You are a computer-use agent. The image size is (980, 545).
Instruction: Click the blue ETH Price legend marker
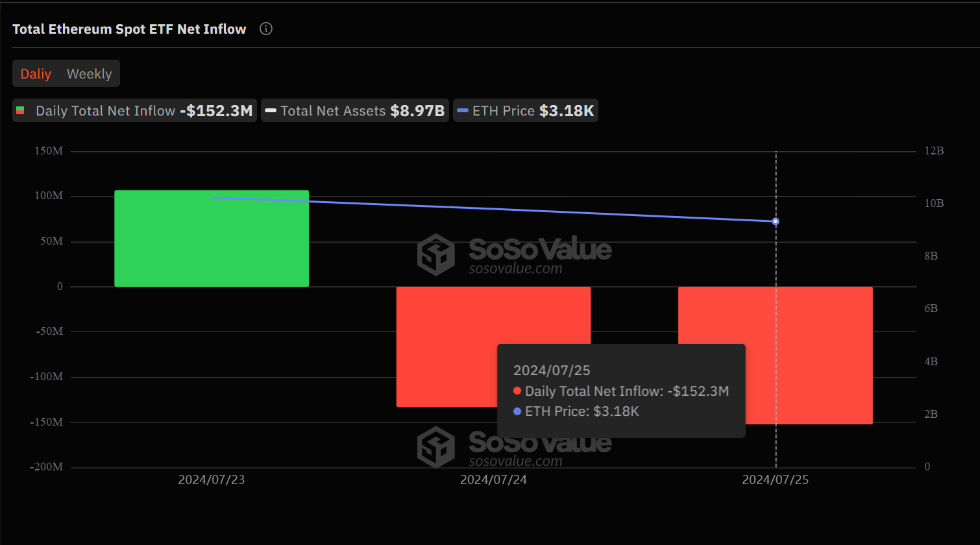[463, 111]
